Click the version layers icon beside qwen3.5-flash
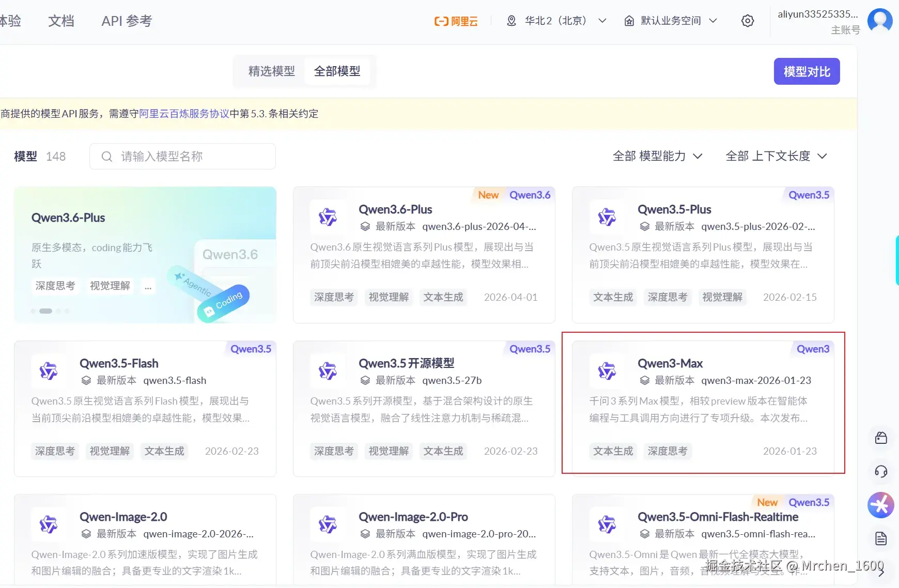 (x=86, y=380)
